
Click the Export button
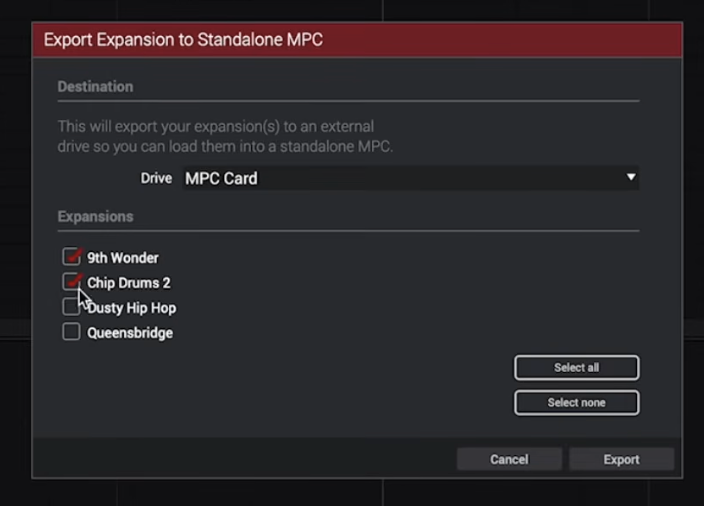click(x=621, y=459)
